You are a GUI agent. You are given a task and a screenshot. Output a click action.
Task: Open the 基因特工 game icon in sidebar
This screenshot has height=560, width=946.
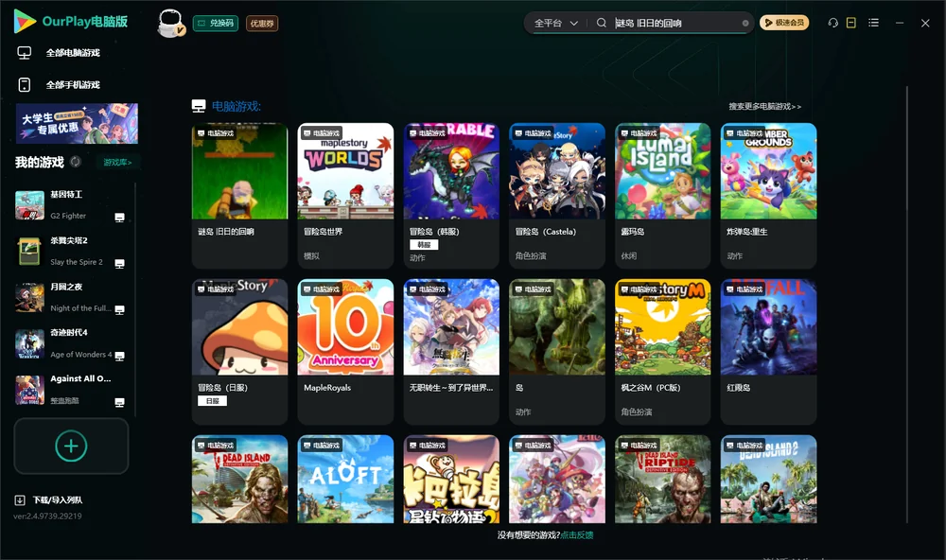pos(29,205)
